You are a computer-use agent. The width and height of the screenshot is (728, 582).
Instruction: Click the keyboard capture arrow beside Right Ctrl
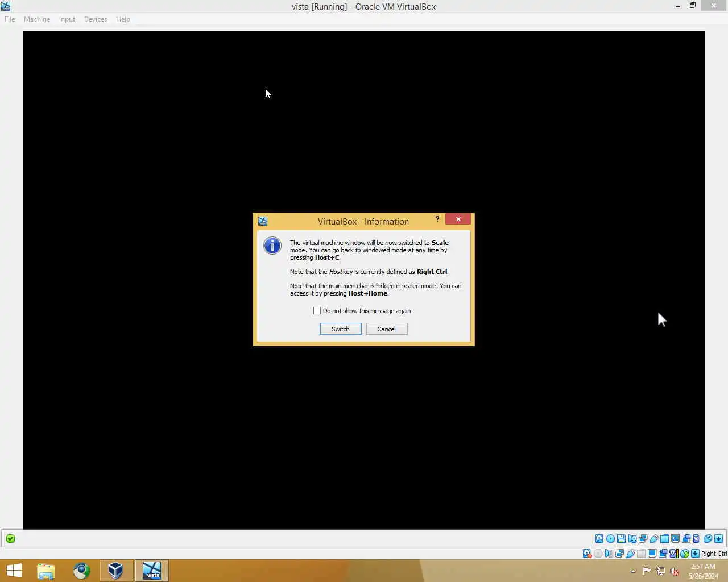[x=695, y=554]
